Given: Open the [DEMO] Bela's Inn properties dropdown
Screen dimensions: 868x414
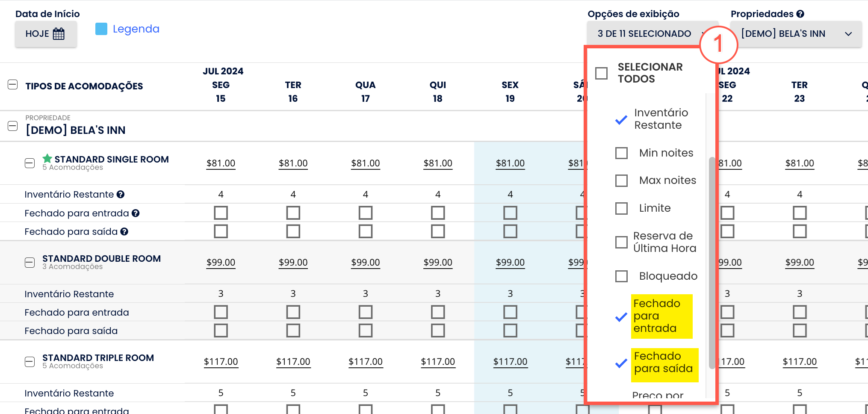Looking at the screenshot, I should coord(796,34).
